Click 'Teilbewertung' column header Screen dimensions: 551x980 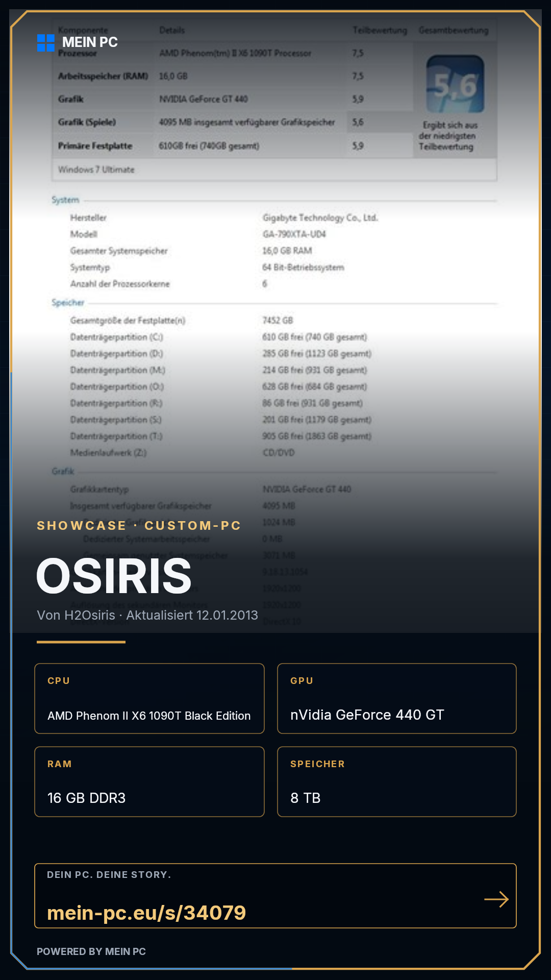click(380, 31)
